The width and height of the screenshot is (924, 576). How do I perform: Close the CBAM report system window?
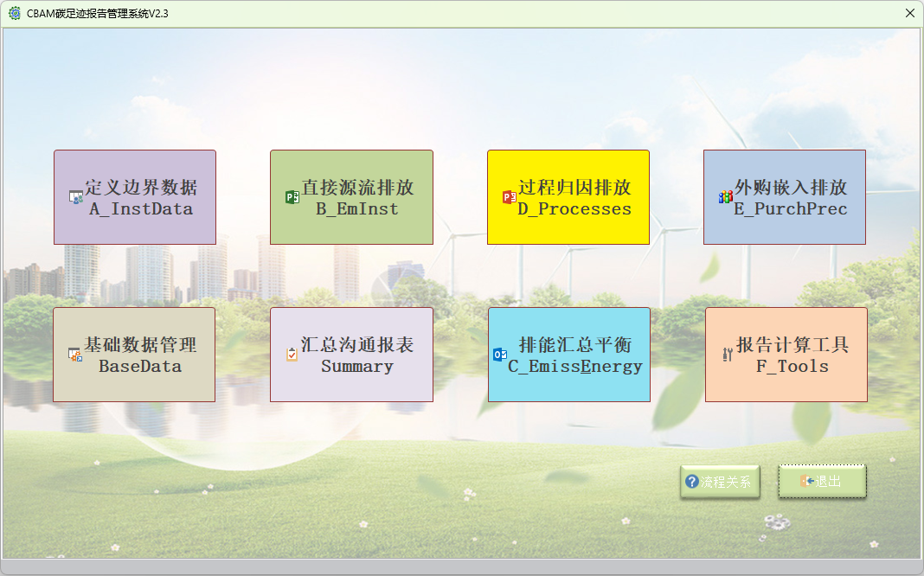[x=909, y=13]
